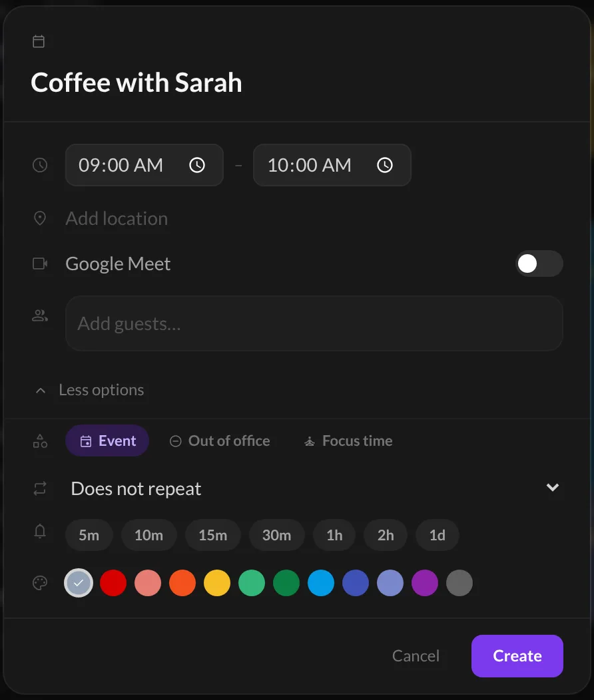Select the 30m reminder chip
Screen dimensions: 594x700
pos(277,535)
